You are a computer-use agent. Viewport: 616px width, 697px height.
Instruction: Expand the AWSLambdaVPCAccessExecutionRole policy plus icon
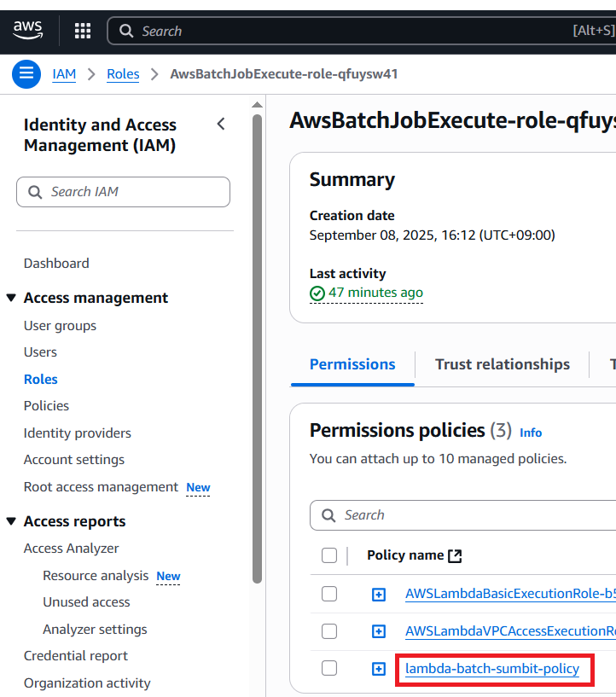pos(379,632)
